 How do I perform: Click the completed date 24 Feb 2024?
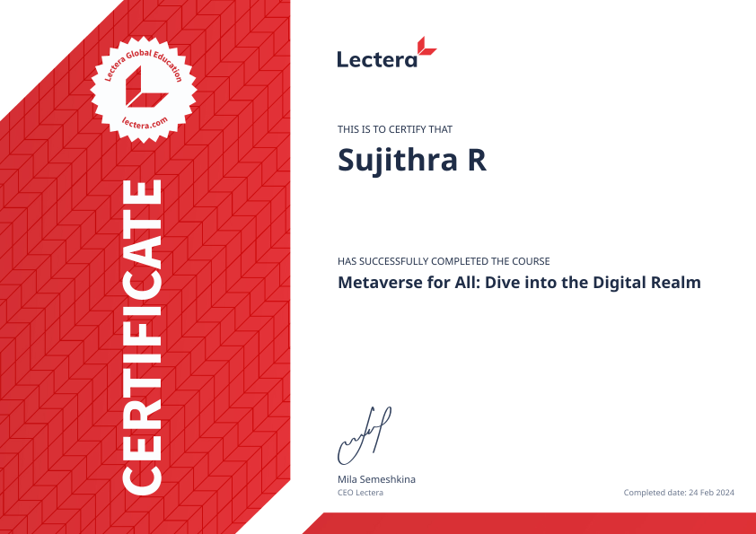[x=679, y=492]
